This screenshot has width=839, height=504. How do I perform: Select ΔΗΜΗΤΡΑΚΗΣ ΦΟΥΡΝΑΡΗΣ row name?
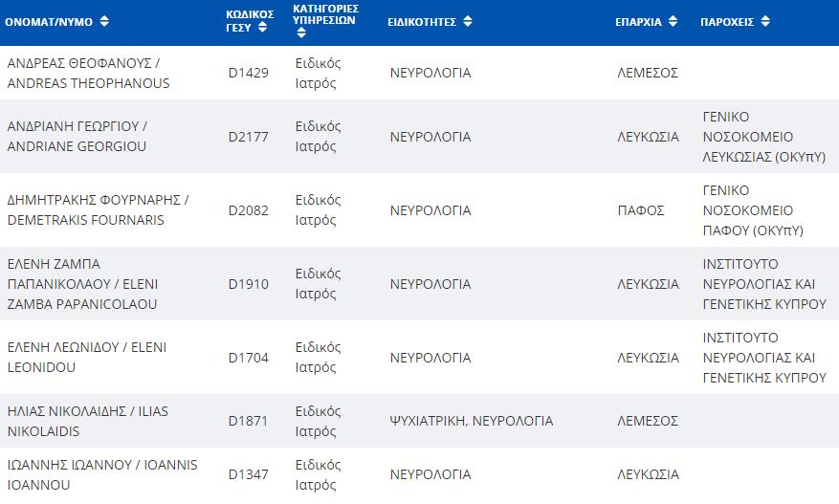98,209
